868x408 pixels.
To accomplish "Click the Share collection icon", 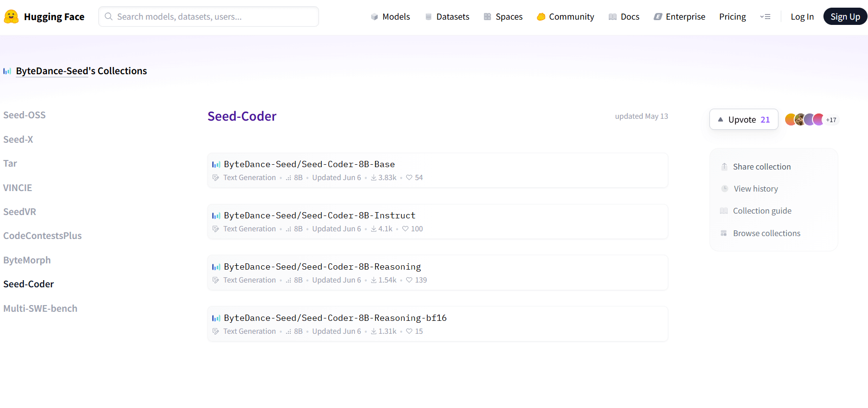I will (724, 167).
